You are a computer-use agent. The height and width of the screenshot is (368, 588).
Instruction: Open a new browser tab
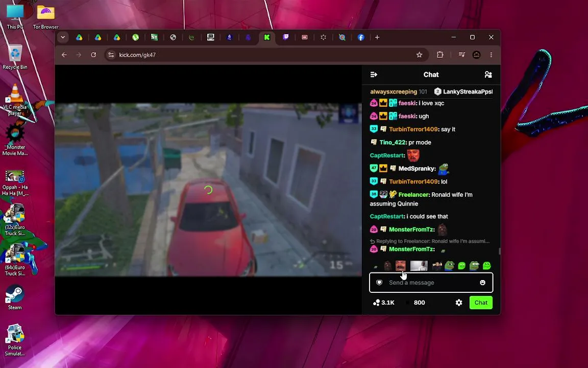click(x=377, y=37)
